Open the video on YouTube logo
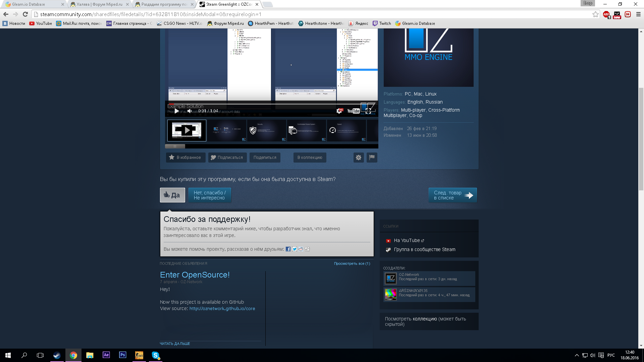This screenshot has width=644, height=362. coord(354,111)
